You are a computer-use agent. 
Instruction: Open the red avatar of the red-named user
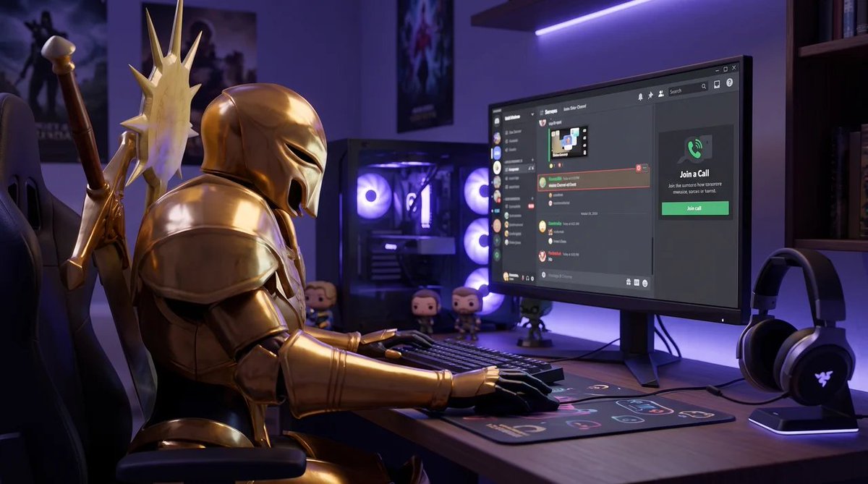pyautogui.click(x=542, y=255)
